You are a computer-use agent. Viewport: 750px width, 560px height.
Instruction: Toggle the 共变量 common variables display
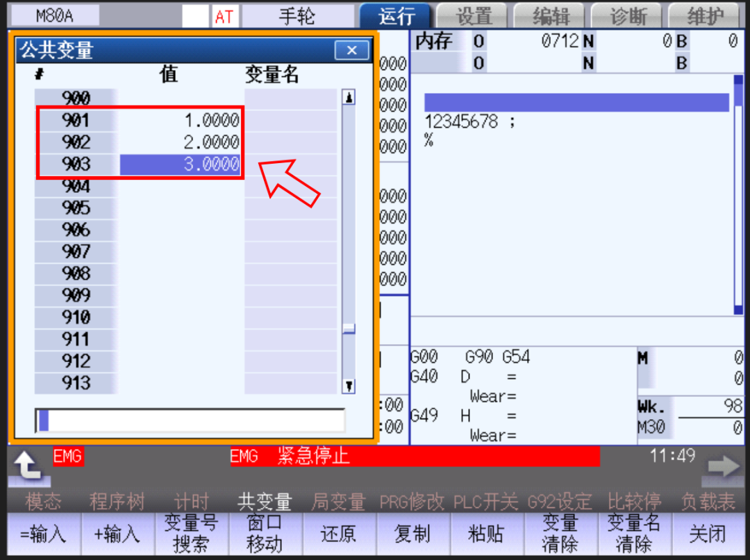click(264, 500)
